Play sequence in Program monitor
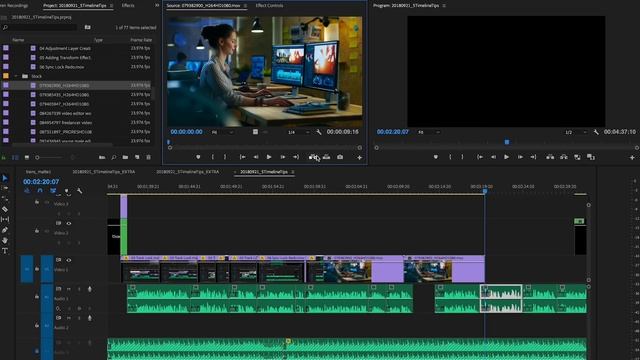Image resolution: width=640 pixels, height=360 pixels. tap(507, 157)
